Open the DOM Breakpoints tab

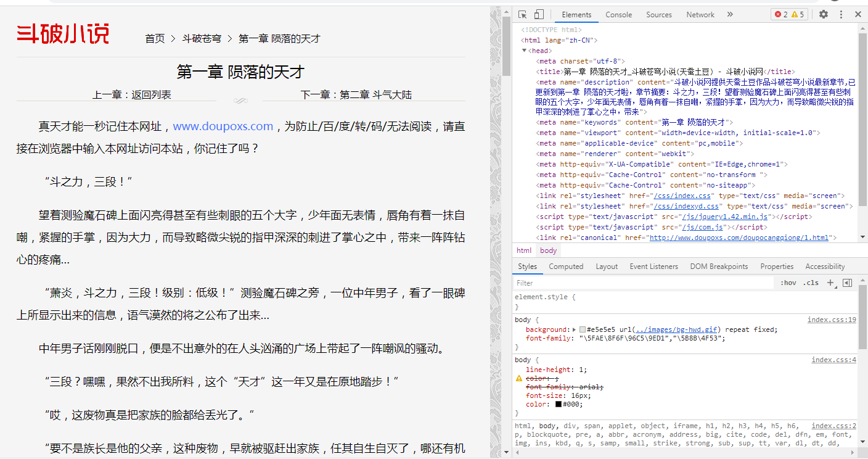[x=719, y=267]
